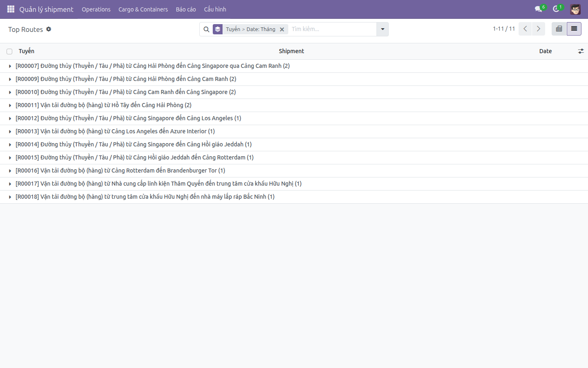The height and width of the screenshot is (368, 588).
Task: Open the activities clock icon
Action: (556, 9)
